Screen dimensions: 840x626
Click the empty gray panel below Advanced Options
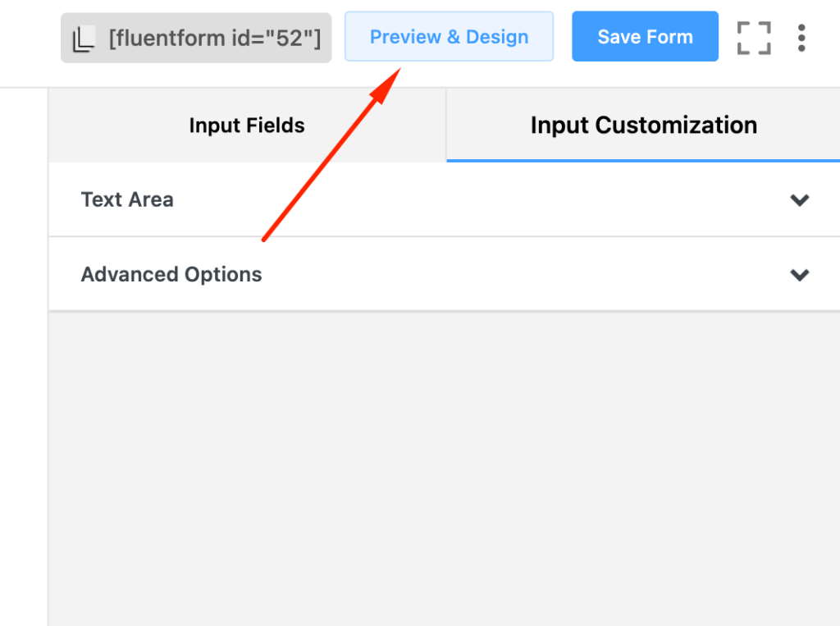[x=444, y=468]
